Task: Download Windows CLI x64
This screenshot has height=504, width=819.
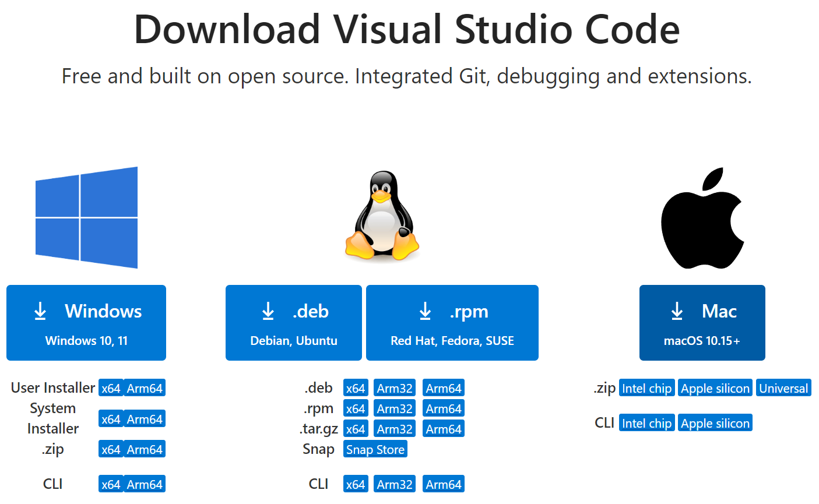Action: 111,484
